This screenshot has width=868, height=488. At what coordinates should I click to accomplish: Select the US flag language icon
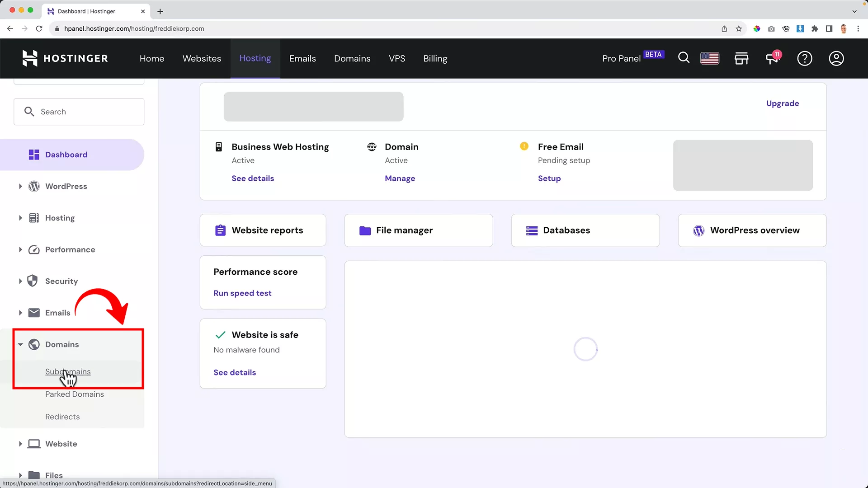coord(709,58)
